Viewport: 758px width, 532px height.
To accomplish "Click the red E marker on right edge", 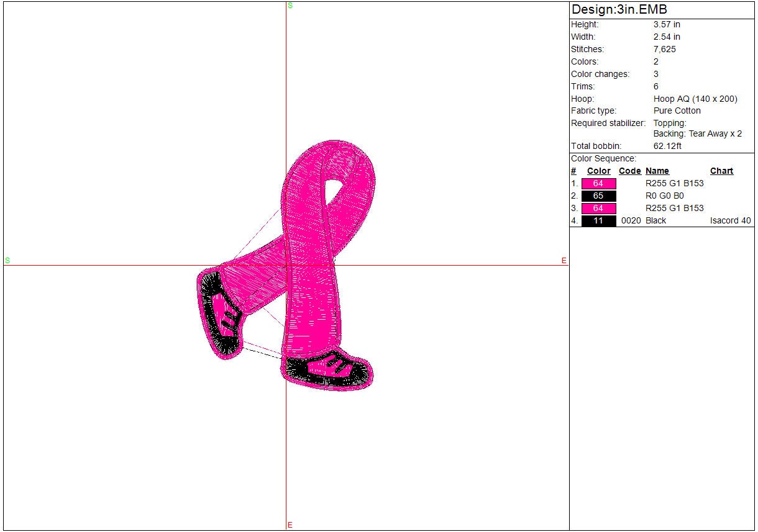I will pos(564,261).
